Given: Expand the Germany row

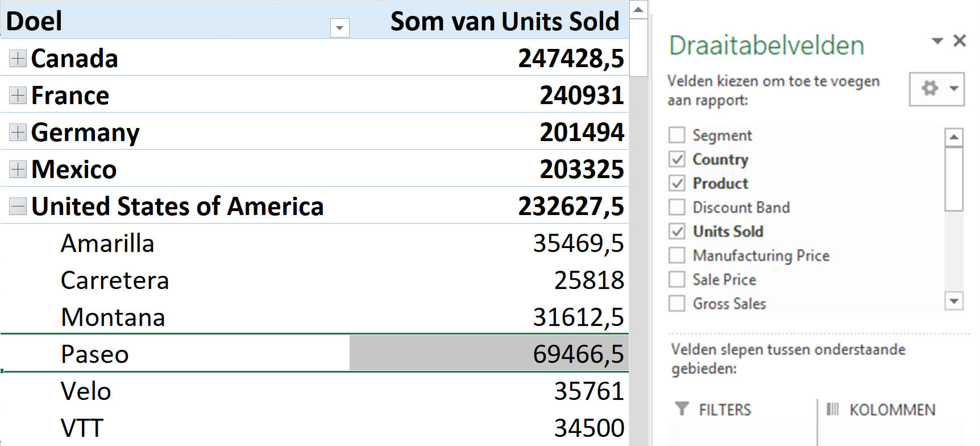Looking at the screenshot, I should click(18, 132).
